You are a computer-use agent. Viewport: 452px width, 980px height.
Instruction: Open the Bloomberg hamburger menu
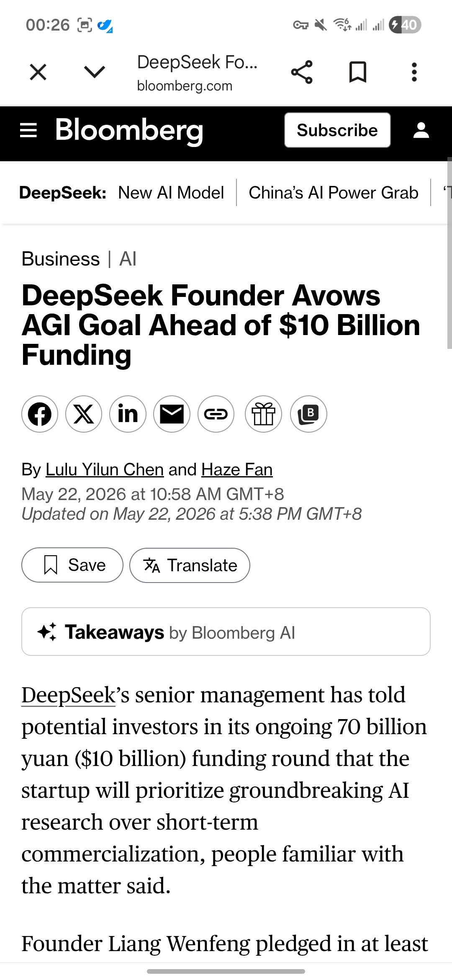tap(28, 130)
